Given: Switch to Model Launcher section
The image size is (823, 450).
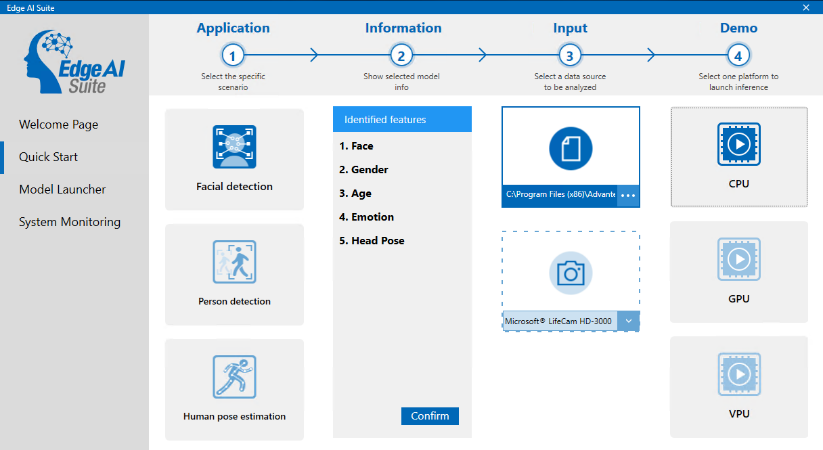Looking at the screenshot, I should point(62,190).
